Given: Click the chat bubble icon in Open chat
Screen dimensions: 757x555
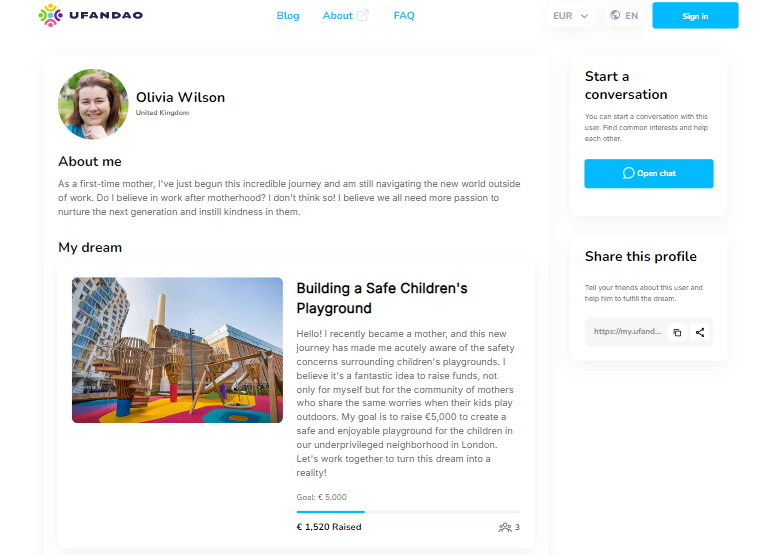Looking at the screenshot, I should coord(628,173).
